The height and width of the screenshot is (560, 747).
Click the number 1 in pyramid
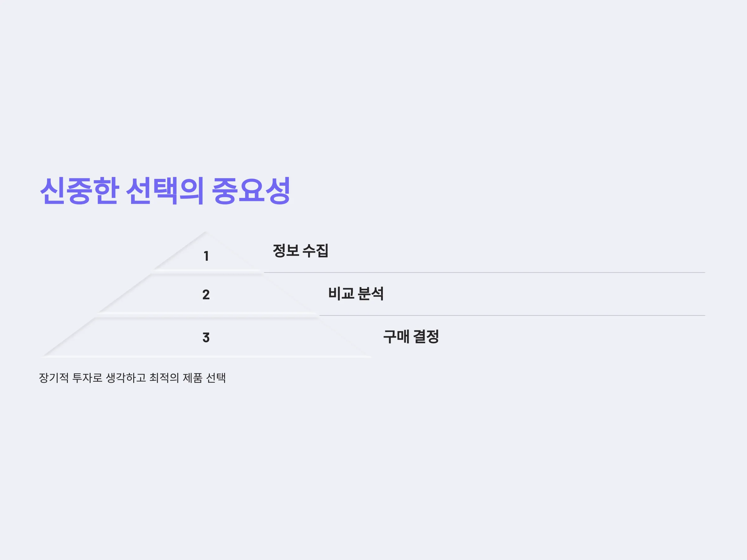[x=206, y=256]
